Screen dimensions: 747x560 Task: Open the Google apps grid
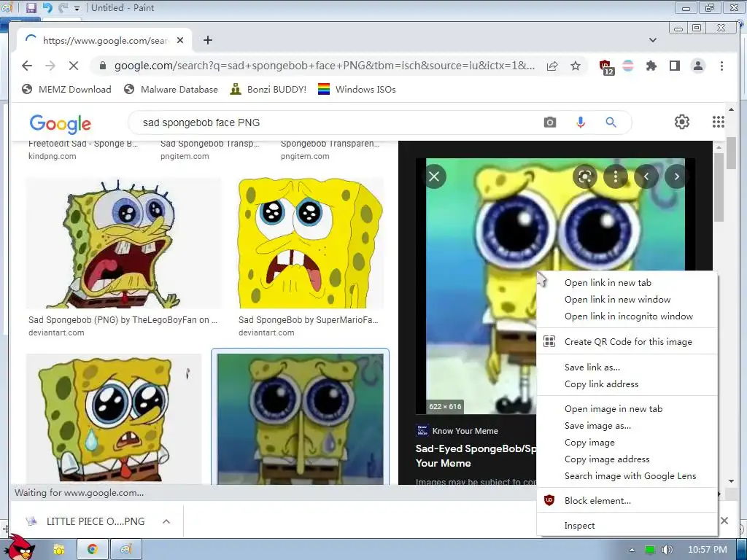719,122
